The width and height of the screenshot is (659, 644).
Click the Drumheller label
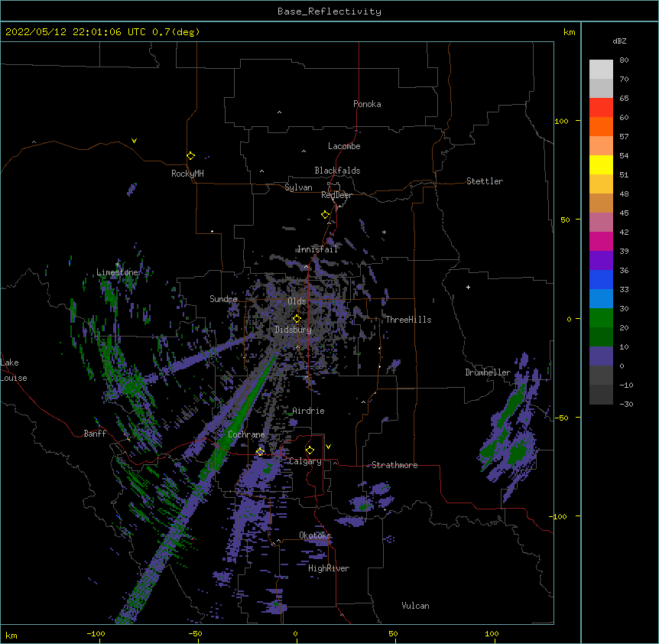pos(488,372)
